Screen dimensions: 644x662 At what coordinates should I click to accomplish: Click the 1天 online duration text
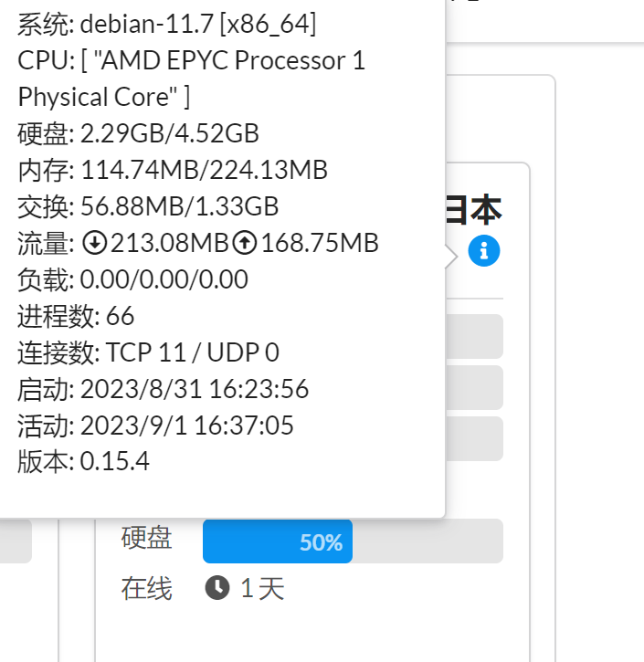click(x=262, y=588)
